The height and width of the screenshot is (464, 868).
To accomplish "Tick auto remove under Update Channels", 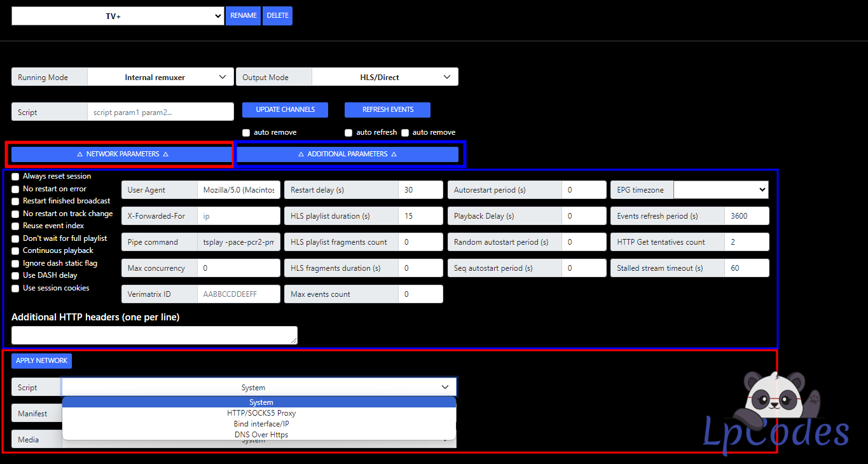I will [x=246, y=133].
